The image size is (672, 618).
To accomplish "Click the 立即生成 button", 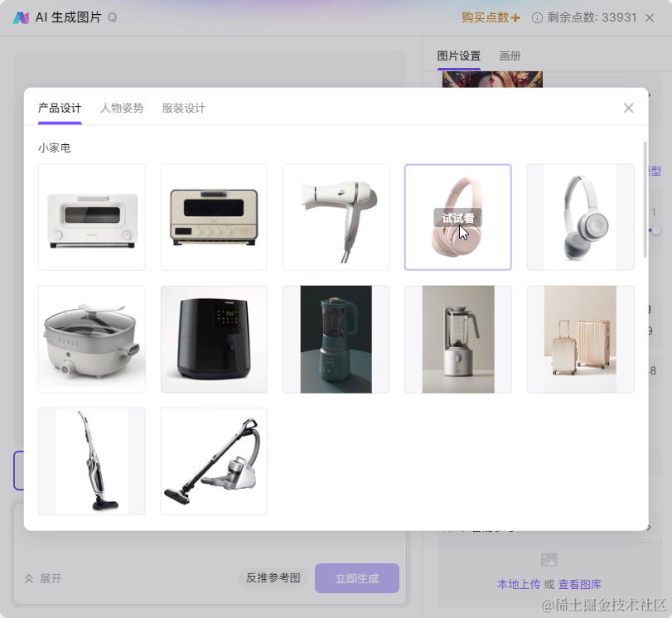I will [x=357, y=578].
